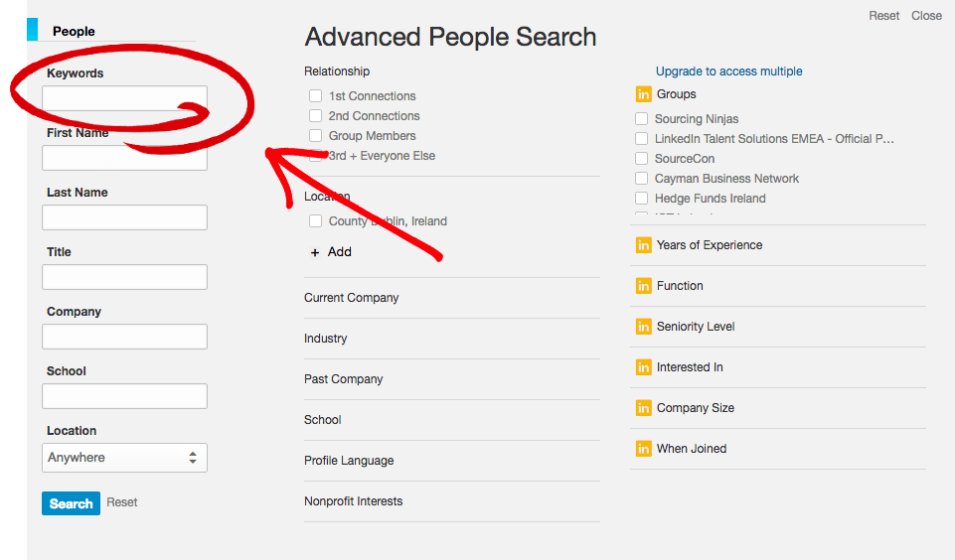955x560 pixels.
Task: Click the premium badge icon beside Function
Action: click(x=643, y=286)
